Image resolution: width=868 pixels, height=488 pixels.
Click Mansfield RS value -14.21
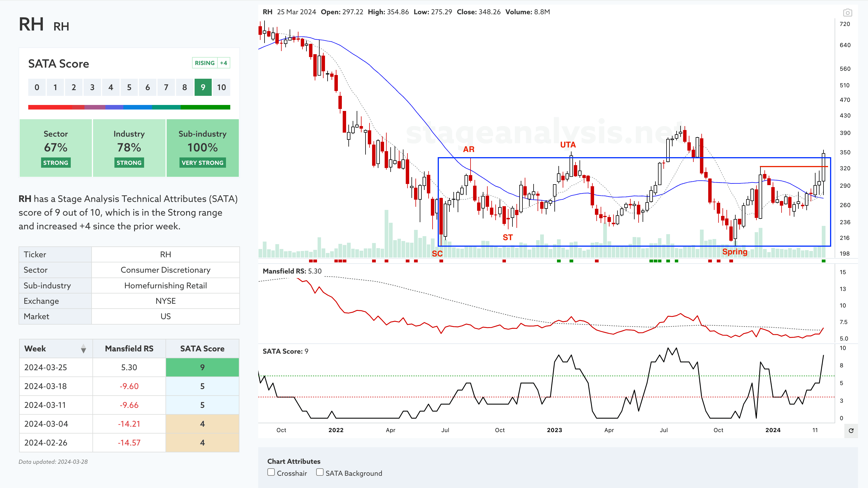click(129, 424)
